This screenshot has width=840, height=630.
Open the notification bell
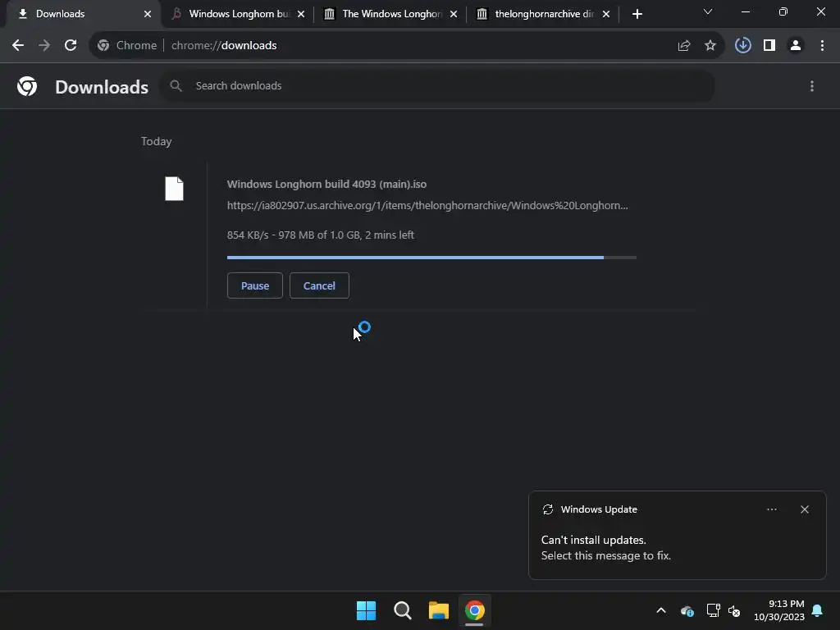(818, 610)
